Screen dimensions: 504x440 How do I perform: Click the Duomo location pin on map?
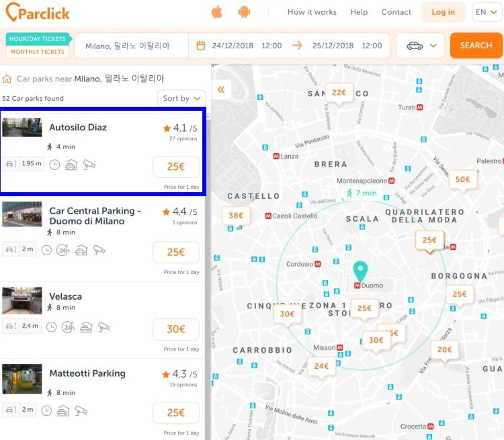pyautogui.click(x=360, y=271)
